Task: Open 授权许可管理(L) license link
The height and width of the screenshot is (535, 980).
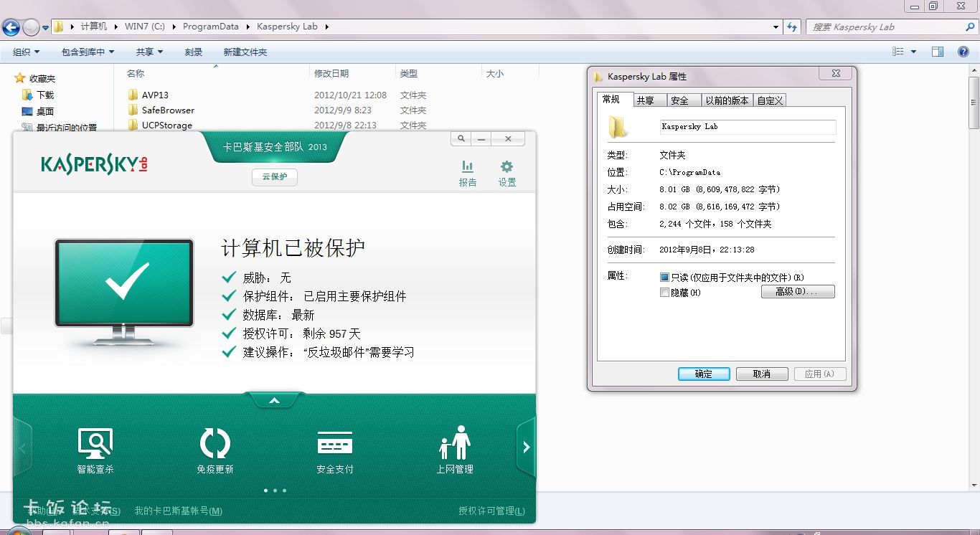Action: click(x=491, y=511)
